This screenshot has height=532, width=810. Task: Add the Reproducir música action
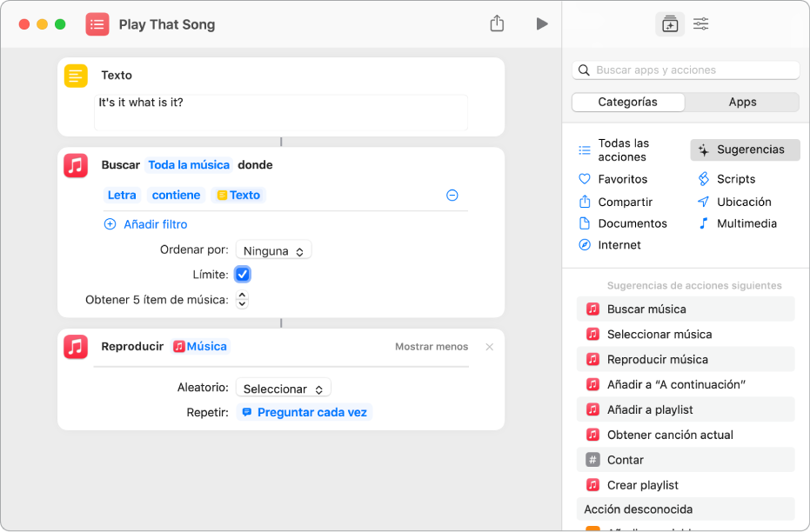point(686,360)
